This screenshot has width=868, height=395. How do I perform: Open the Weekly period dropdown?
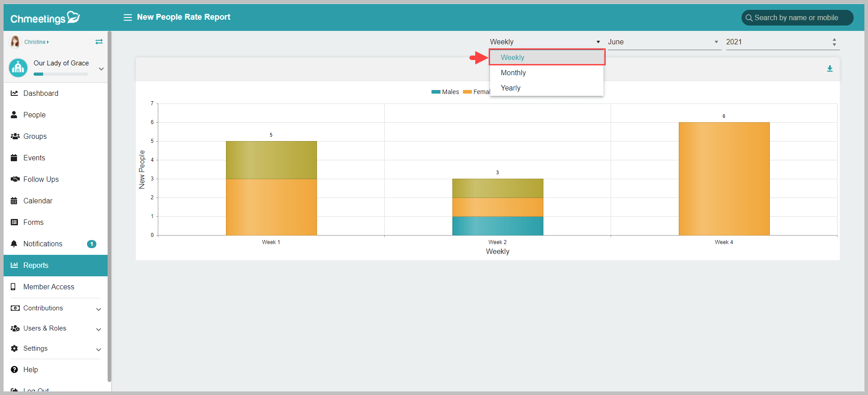[545, 42]
